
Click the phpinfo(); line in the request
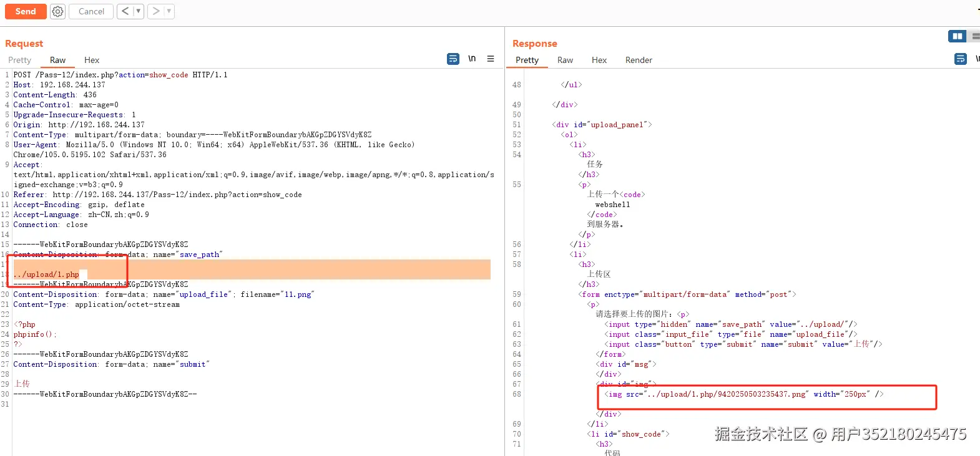pyautogui.click(x=35, y=334)
